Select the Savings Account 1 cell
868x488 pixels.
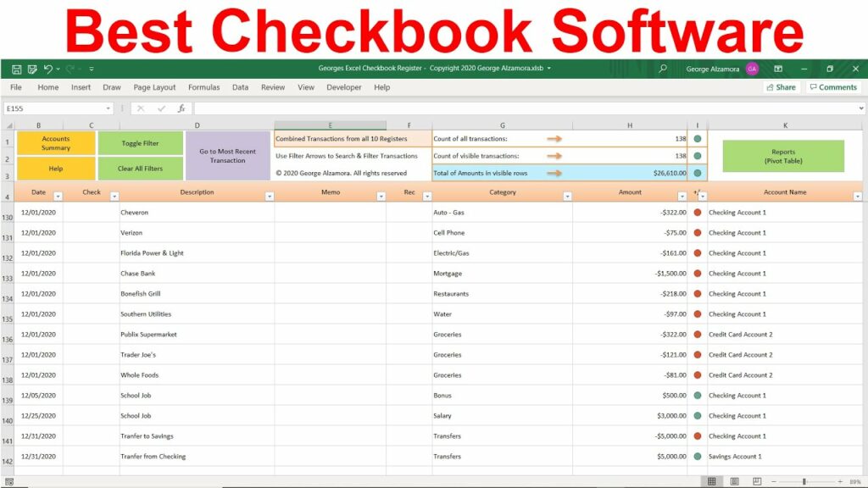click(x=785, y=457)
